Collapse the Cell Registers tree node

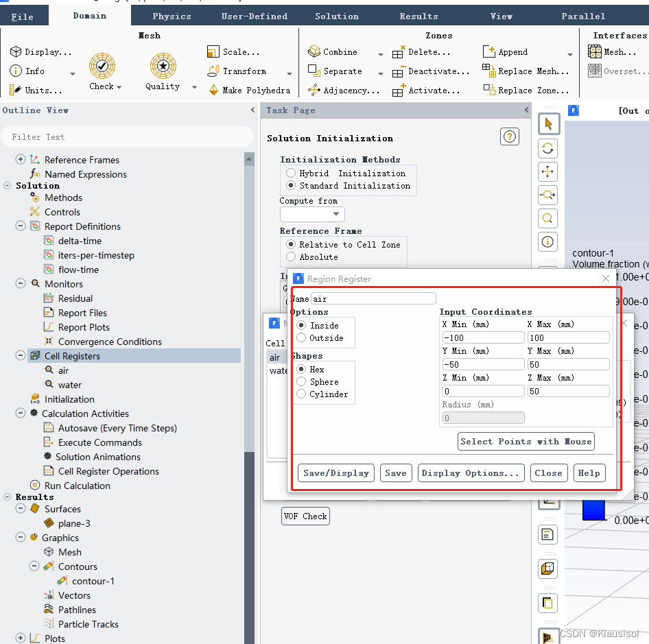(21, 356)
